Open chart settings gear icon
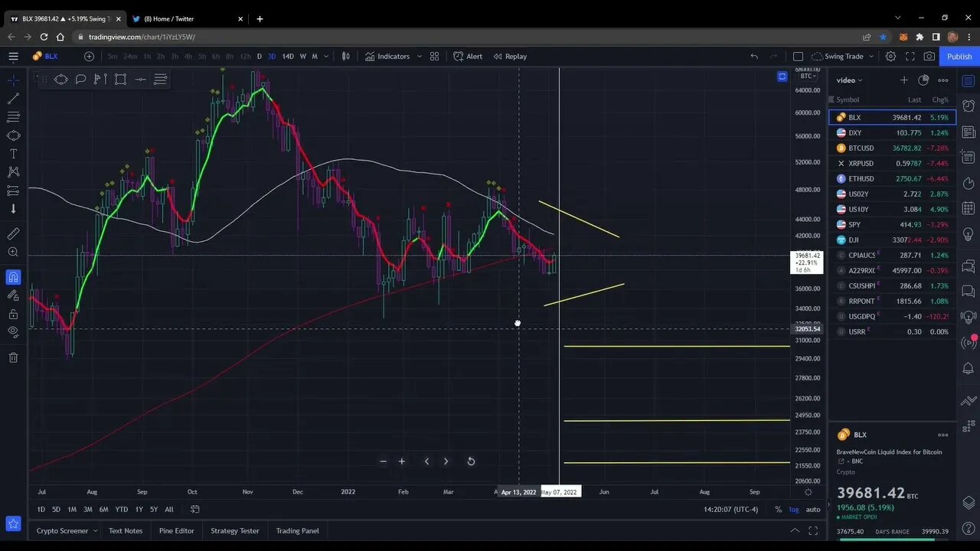The image size is (980, 551). (x=890, y=56)
